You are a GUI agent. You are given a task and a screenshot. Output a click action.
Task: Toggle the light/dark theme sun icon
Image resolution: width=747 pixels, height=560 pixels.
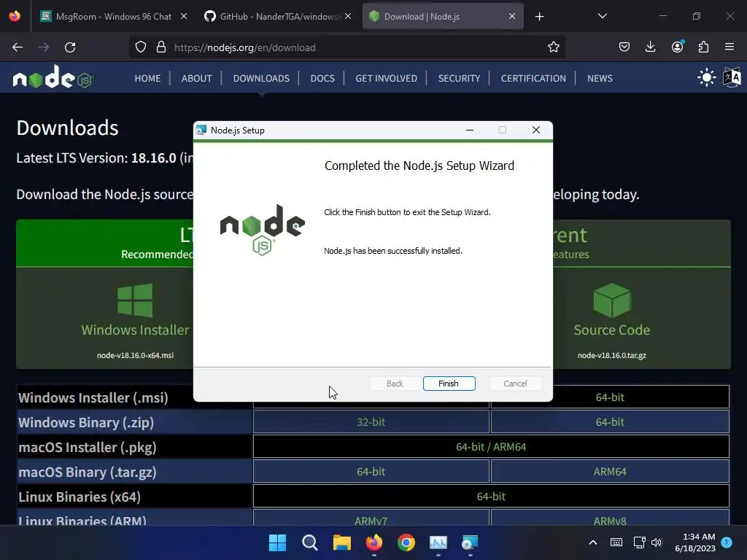[x=706, y=77]
